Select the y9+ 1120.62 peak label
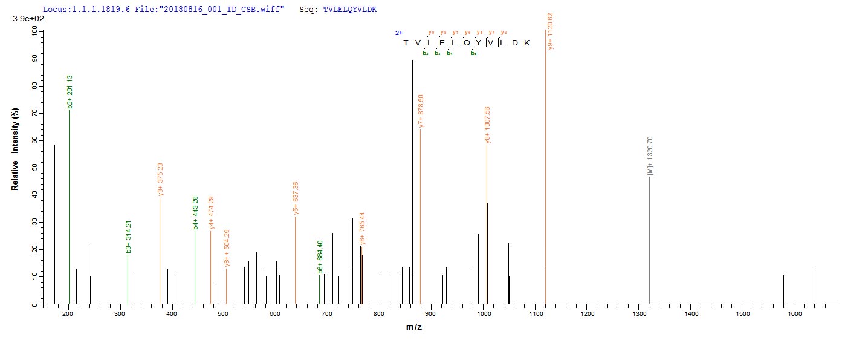The height and width of the screenshot is (340, 868). click(x=550, y=30)
